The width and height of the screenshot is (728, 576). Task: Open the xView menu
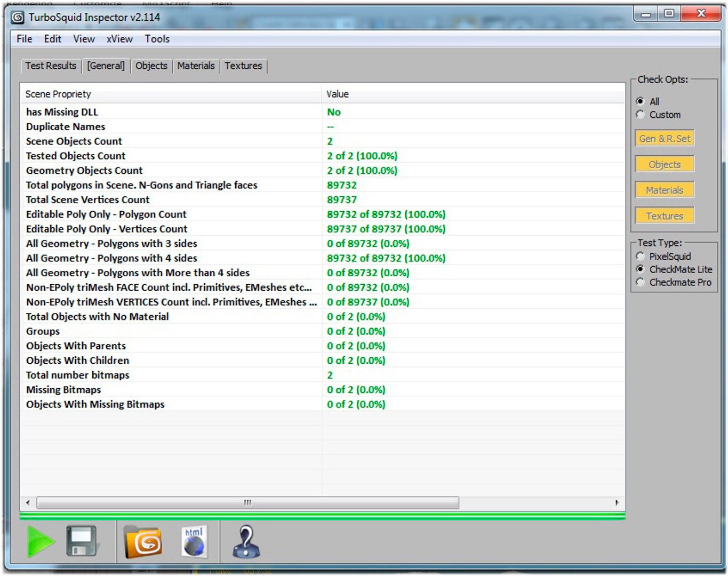(119, 39)
